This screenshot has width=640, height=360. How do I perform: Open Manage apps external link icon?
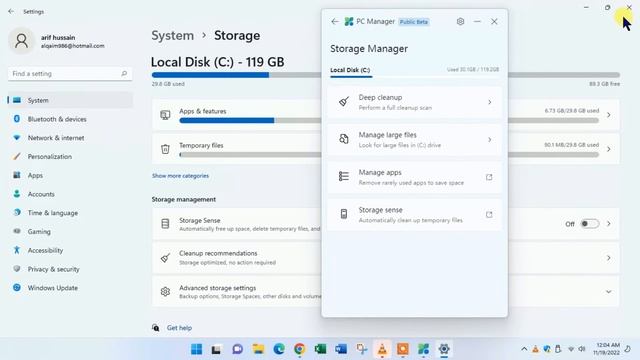(489, 177)
